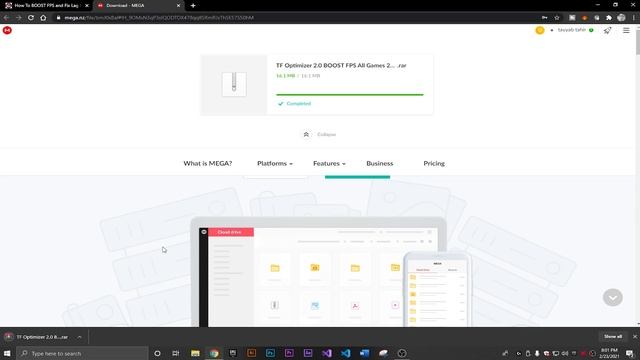Open Adobe Photoshop from taskbar
This screenshot has height=360, width=640.
270,353
